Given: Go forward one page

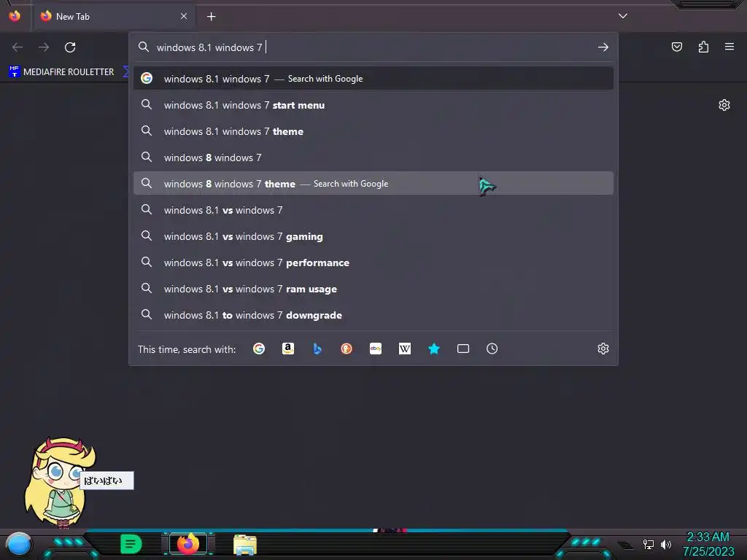Looking at the screenshot, I should click(x=44, y=47).
